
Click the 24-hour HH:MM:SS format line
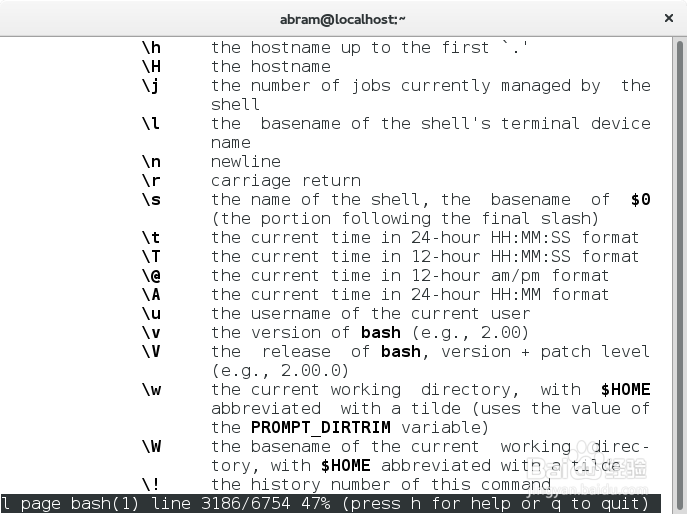[425, 238]
